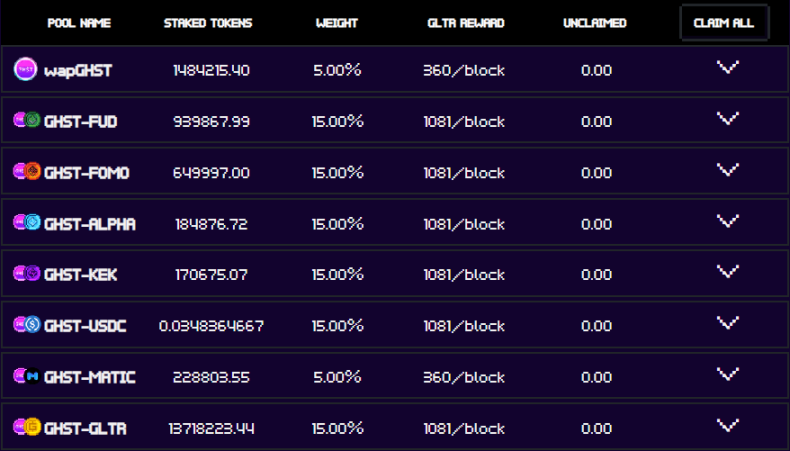The height and width of the screenshot is (451, 790).
Task: Select the GHST-USDC pool name
Action: [x=85, y=326]
